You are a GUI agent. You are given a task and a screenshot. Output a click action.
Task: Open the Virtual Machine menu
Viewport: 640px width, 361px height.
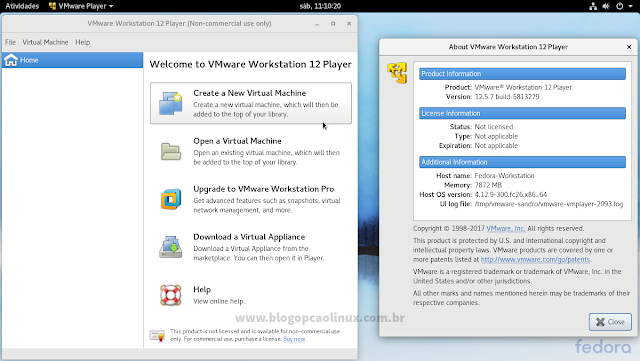pyautogui.click(x=45, y=42)
